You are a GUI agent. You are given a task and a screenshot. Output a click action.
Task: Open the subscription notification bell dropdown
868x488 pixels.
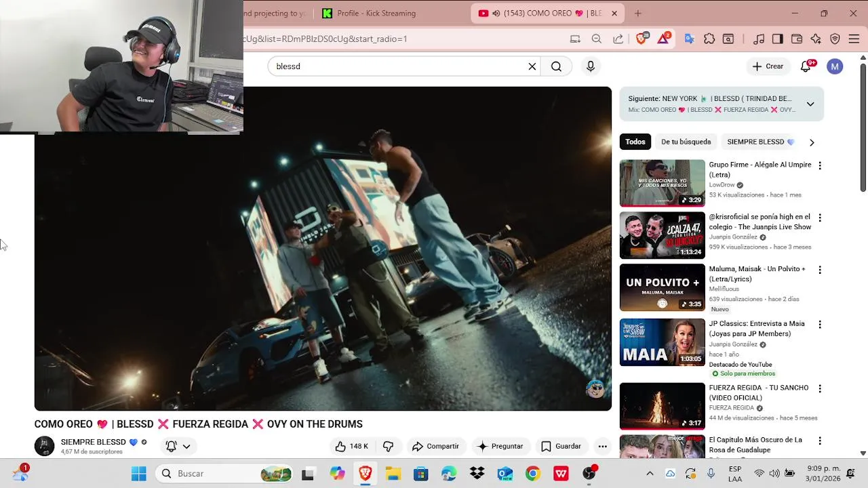coord(178,446)
